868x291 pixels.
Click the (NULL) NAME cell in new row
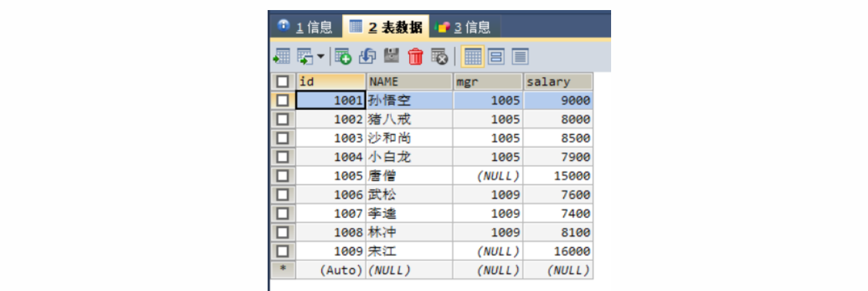click(x=409, y=270)
